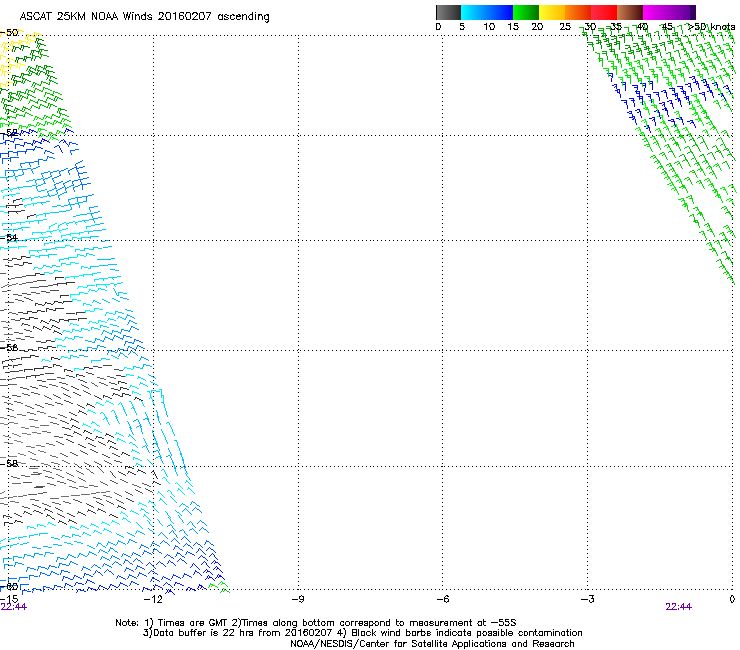Screen dimensions: 740x650
Task: Click the 22:44 timestamp beneath the -15 label
Action: [x=14, y=607]
